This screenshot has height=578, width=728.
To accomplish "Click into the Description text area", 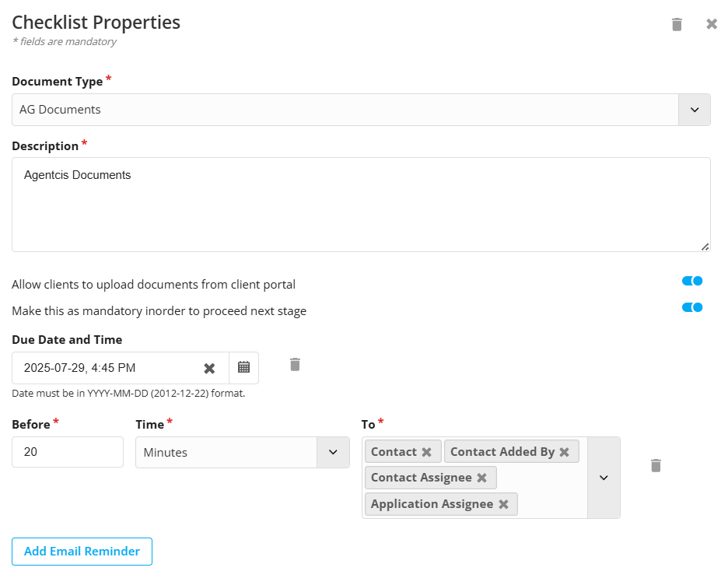I will pyautogui.click(x=361, y=205).
